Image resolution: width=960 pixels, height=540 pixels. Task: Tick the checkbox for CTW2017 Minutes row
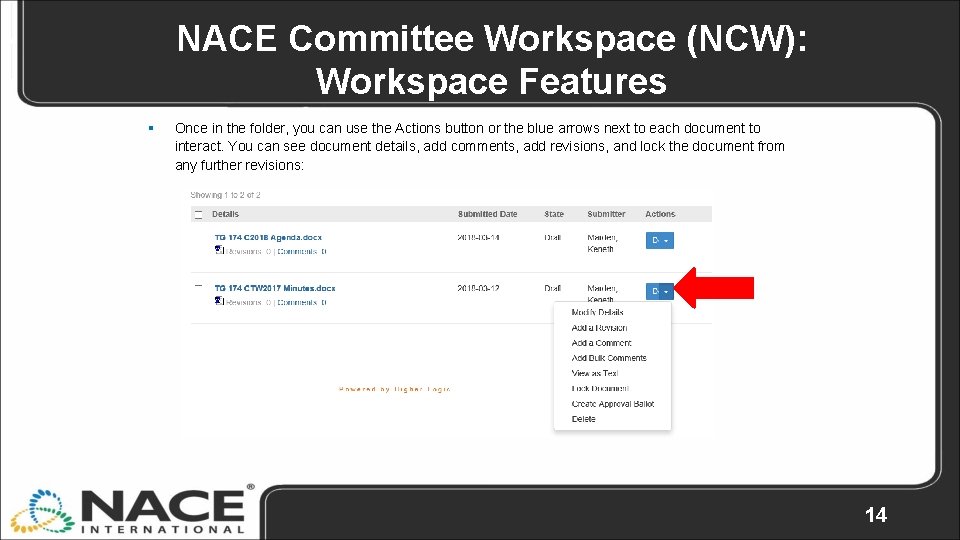tap(198, 286)
